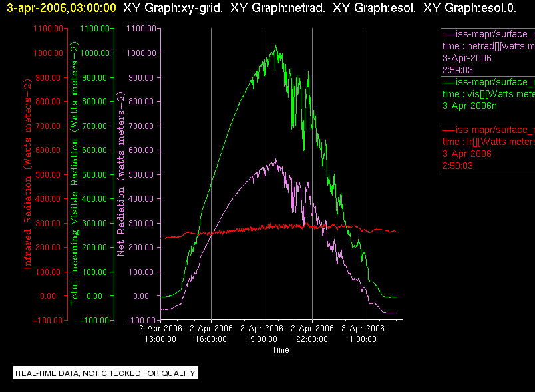Screen dimensions: 535x392
Task: Click the green axis 0.00 tick value
Action: [94, 295]
